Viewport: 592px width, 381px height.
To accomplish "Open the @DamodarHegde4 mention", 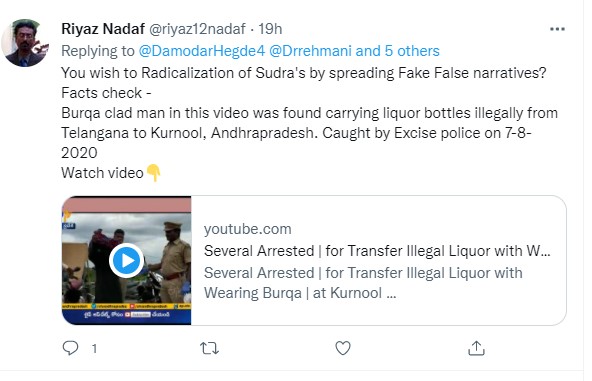I will [x=202, y=51].
